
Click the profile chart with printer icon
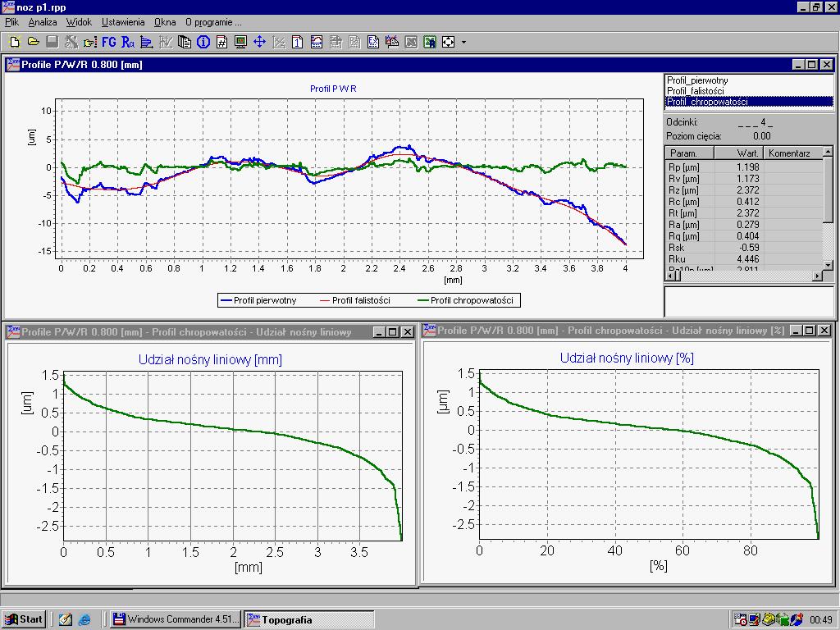(x=392, y=42)
